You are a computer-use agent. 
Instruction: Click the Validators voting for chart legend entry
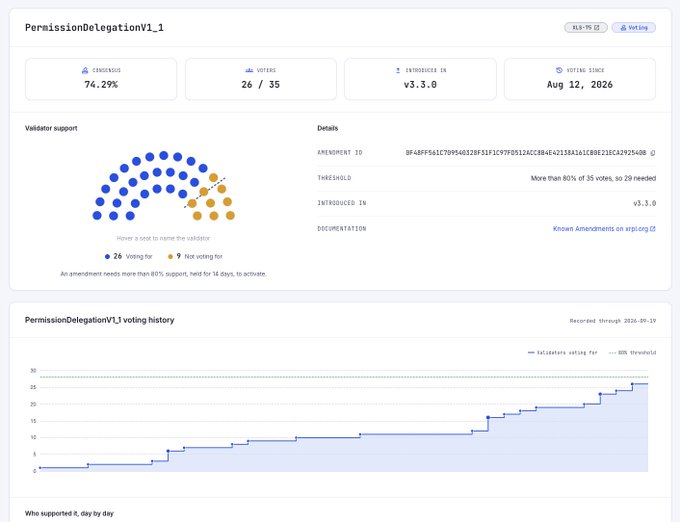coord(562,352)
